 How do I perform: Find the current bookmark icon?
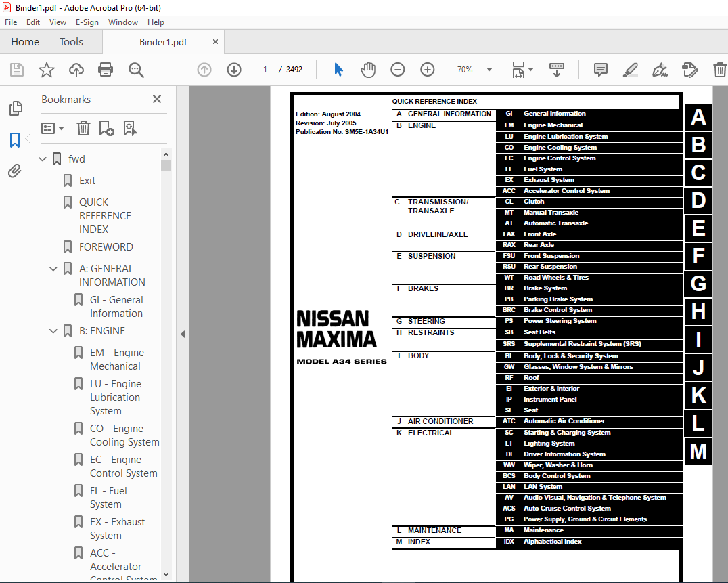(x=130, y=128)
